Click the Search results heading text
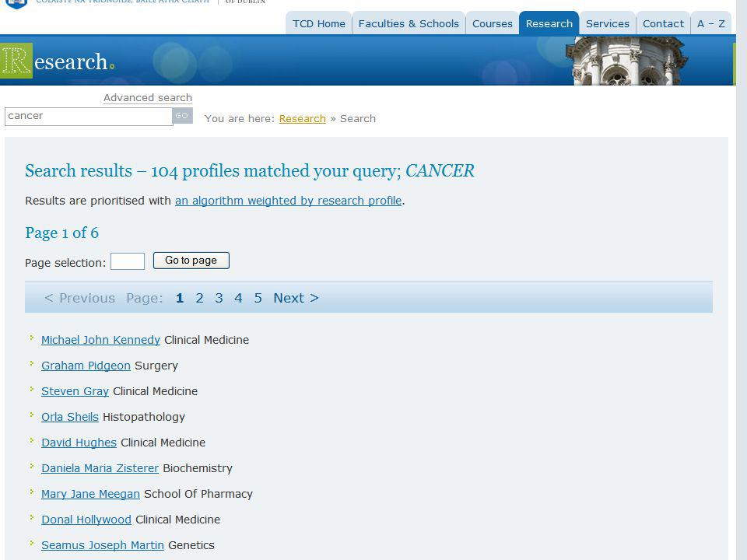 point(250,171)
